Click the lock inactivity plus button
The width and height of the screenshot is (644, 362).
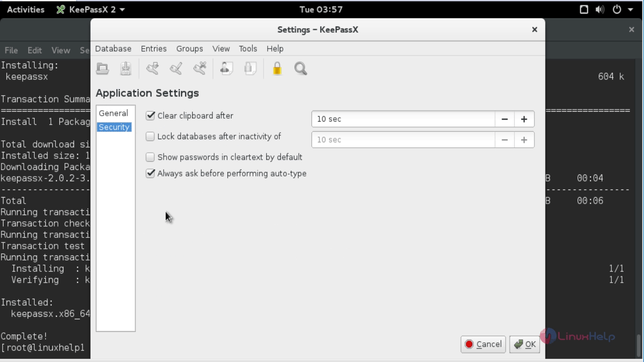click(x=524, y=140)
